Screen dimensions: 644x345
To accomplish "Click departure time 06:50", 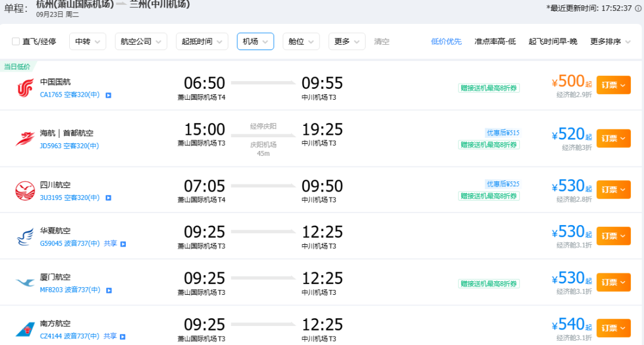I will pyautogui.click(x=204, y=84).
